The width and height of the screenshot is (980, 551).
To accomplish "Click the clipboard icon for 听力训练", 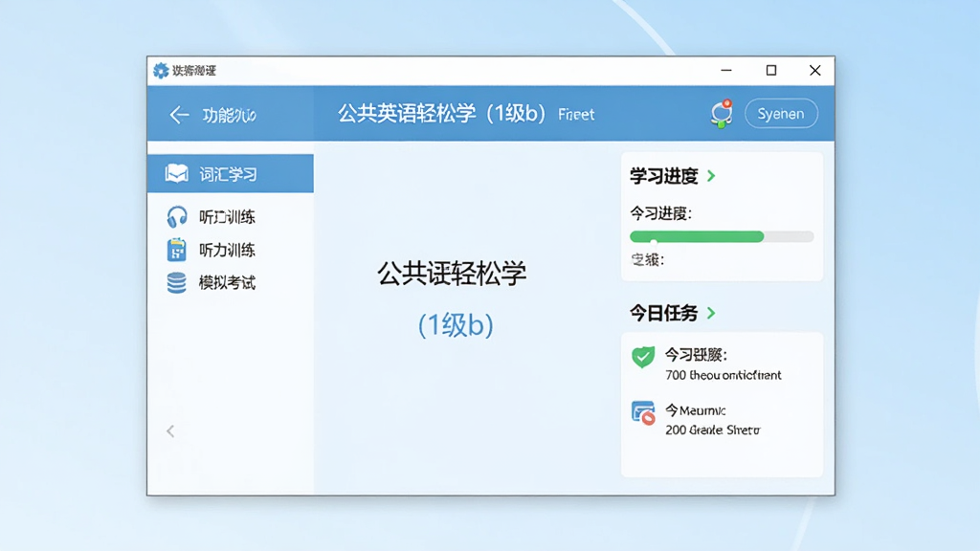I will click(x=176, y=250).
